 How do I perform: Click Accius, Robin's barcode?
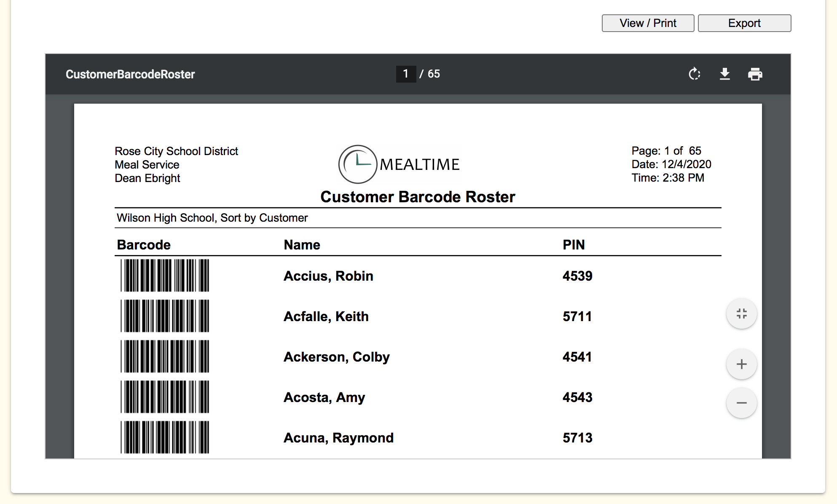(165, 276)
